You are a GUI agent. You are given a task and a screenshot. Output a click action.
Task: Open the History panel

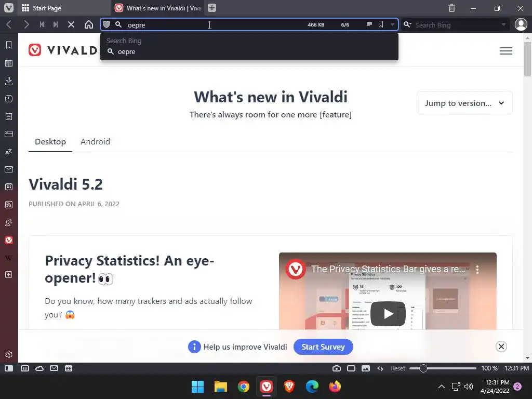[x=9, y=99]
